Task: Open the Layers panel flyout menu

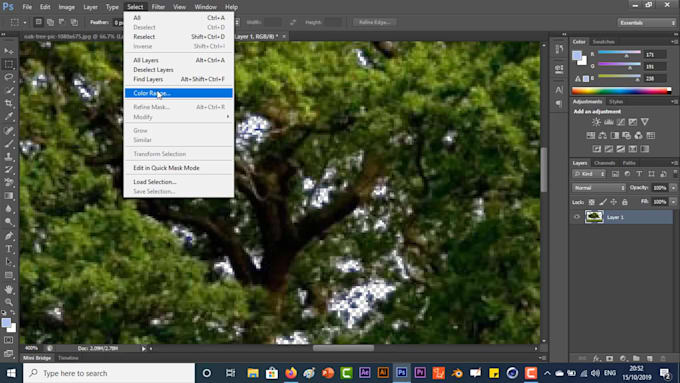Action: click(x=674, y=163)
